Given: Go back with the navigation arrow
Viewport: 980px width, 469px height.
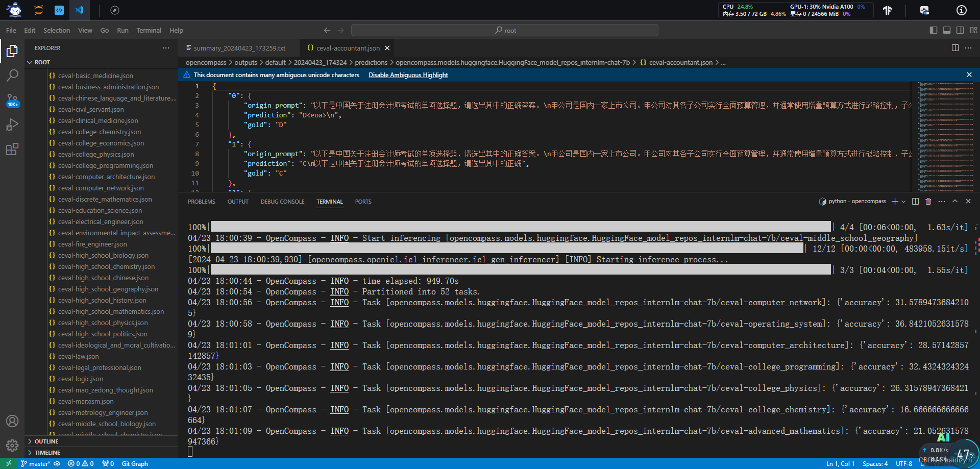Looking at the screenshot, I should 327,30.
